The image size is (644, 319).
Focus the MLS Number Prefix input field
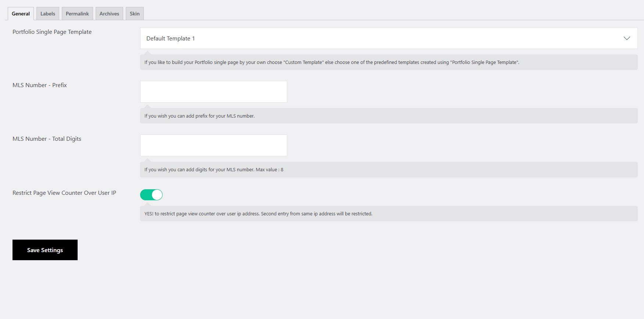213,92
